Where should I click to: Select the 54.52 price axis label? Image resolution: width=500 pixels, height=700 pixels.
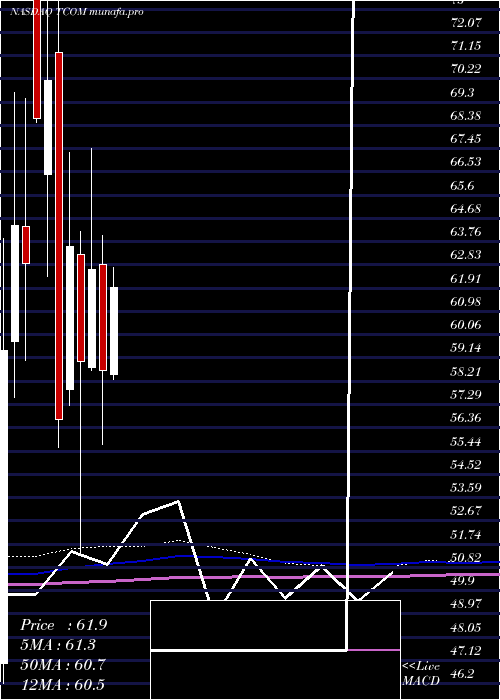466,465
